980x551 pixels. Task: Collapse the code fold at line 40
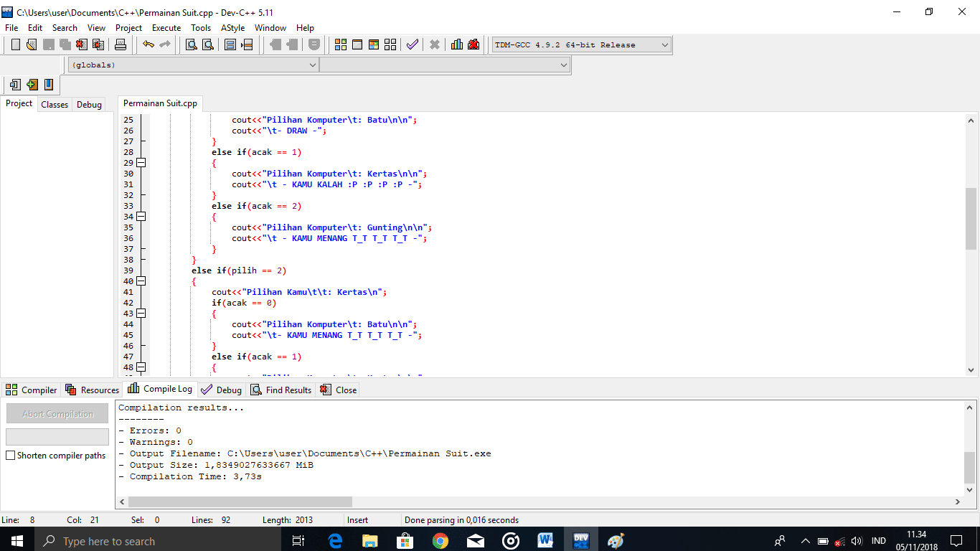(x=141, y=281)
